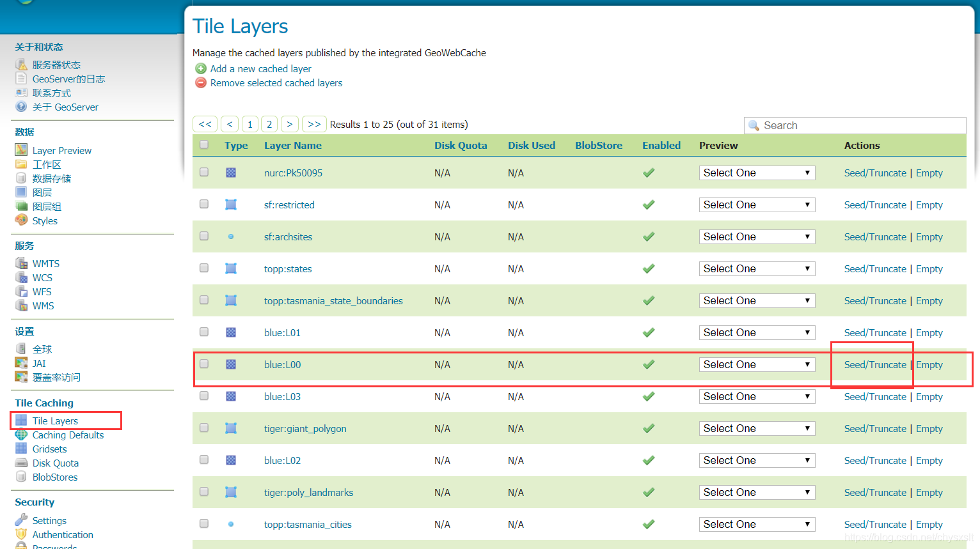Click the Security Settings wrench icon
This screenshot has width=980, height=549.
[x=21, y=520]
